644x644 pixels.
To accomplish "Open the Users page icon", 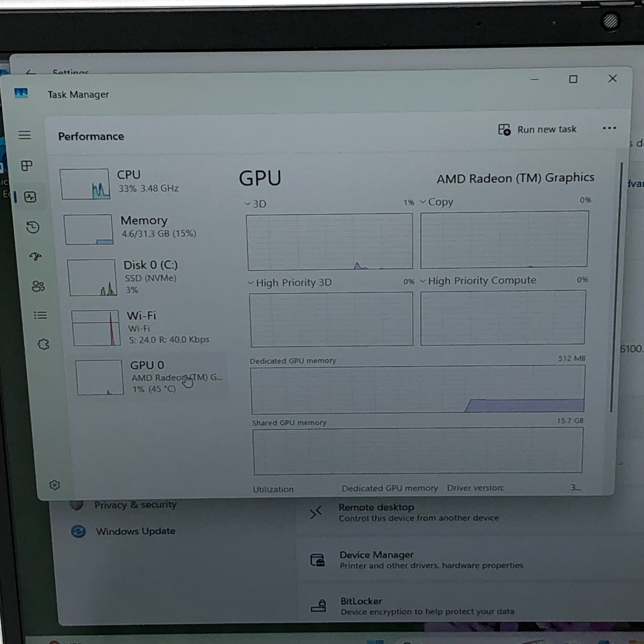I will pos(38,286).
